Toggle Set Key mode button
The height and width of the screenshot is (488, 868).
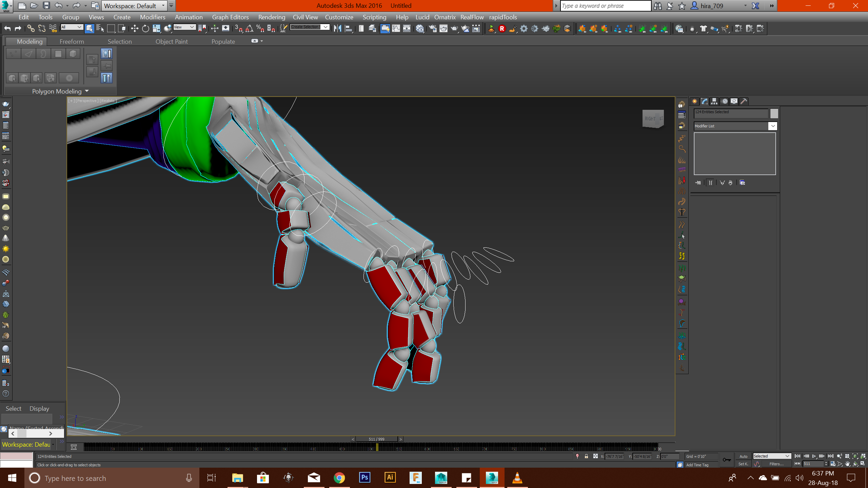[x=743, y=464]
